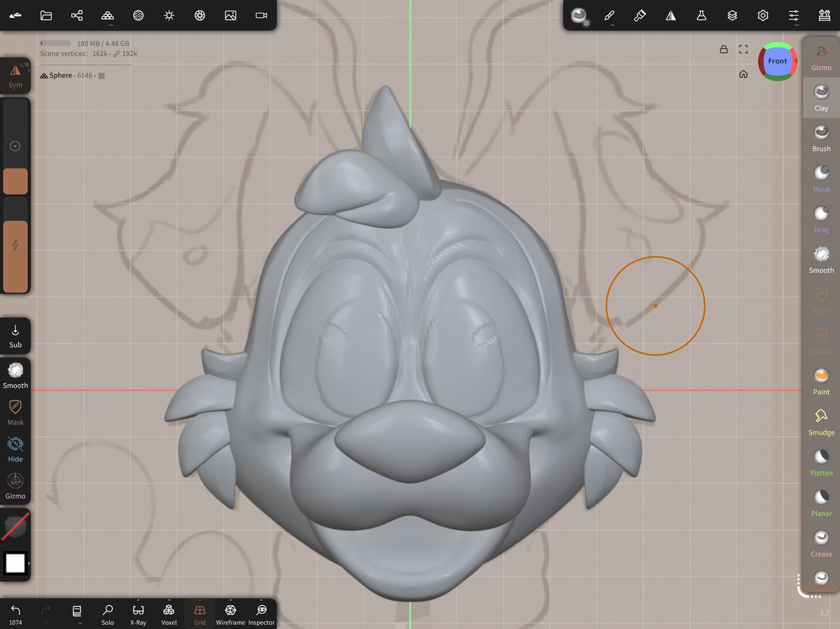Open the white color swatch
The height and width of the screenshot is (629, 840).
point(15,563)
